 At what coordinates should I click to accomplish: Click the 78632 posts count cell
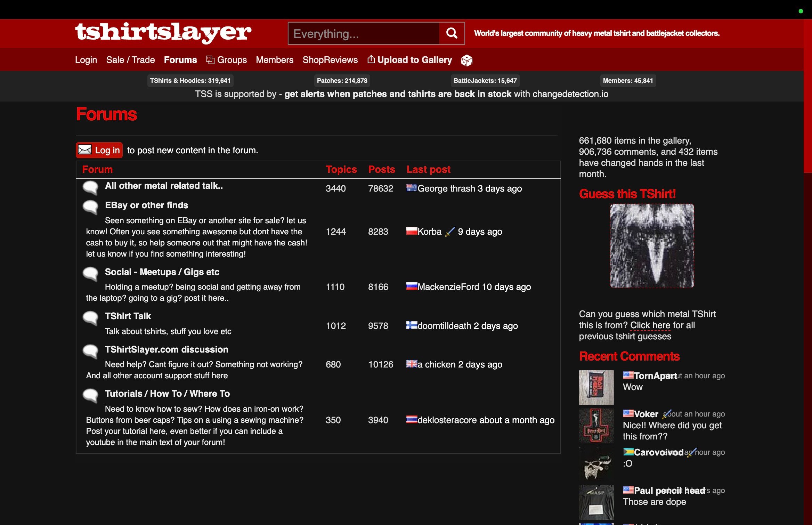[381, 188]
